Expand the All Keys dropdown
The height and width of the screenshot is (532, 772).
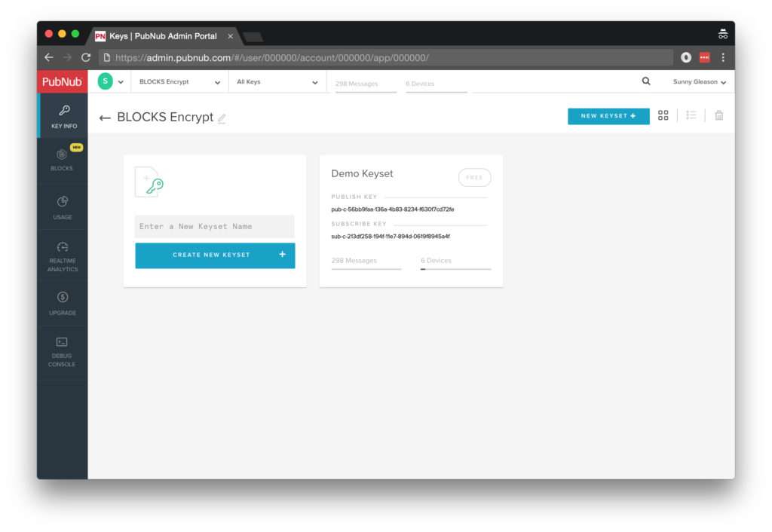[277, 82]
